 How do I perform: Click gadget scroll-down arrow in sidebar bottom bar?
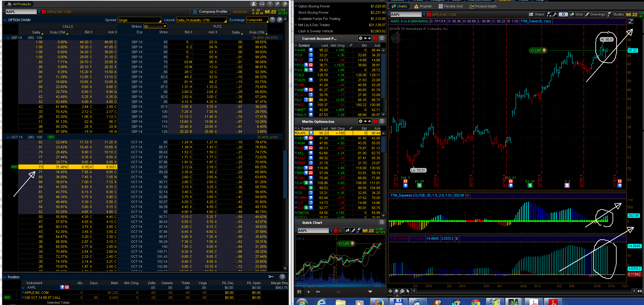[x=370, y=292]
